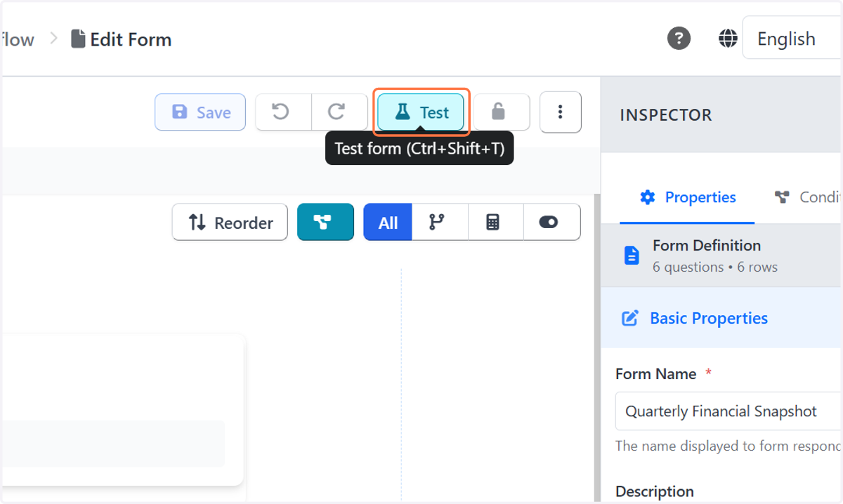843x504 pixels.
Task: Click the '6 questions • 6 rows' text
Action: [715, 267]
